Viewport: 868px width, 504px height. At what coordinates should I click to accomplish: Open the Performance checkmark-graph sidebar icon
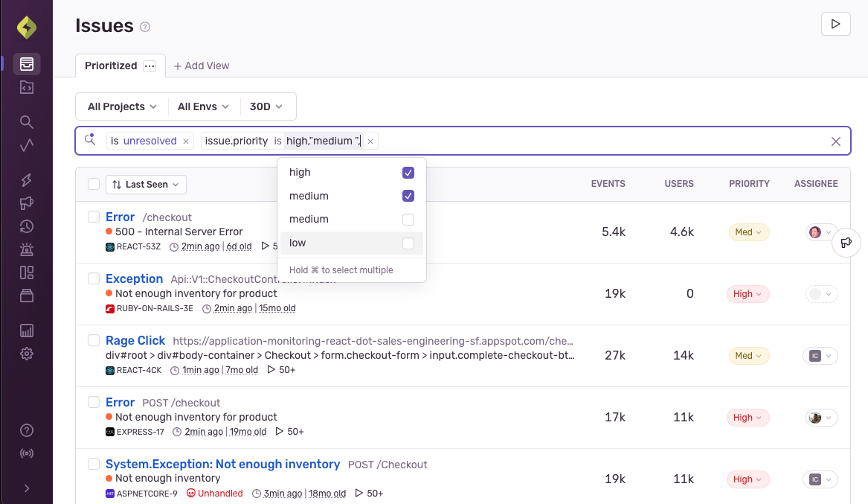coord(27,146)
